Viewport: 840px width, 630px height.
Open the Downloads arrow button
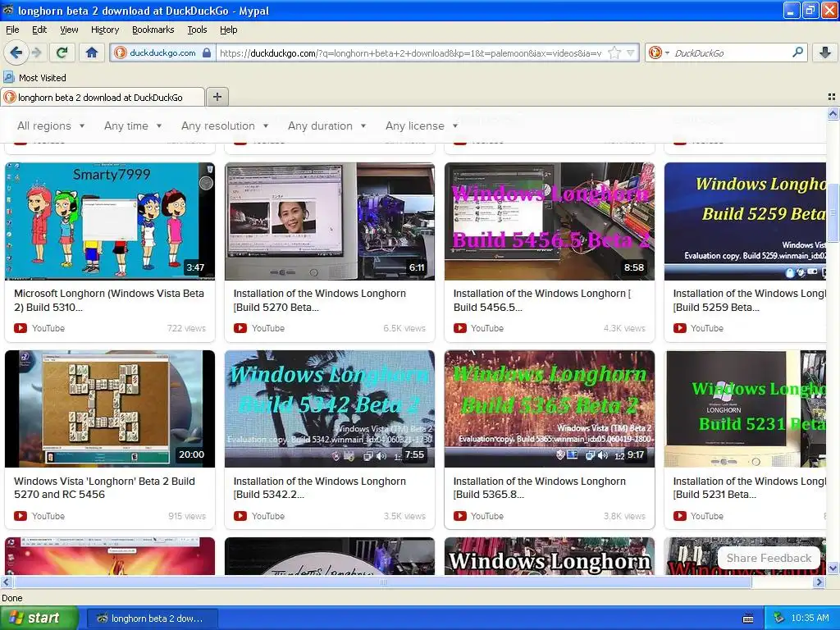pyautogui.click(x=825, y=52)
